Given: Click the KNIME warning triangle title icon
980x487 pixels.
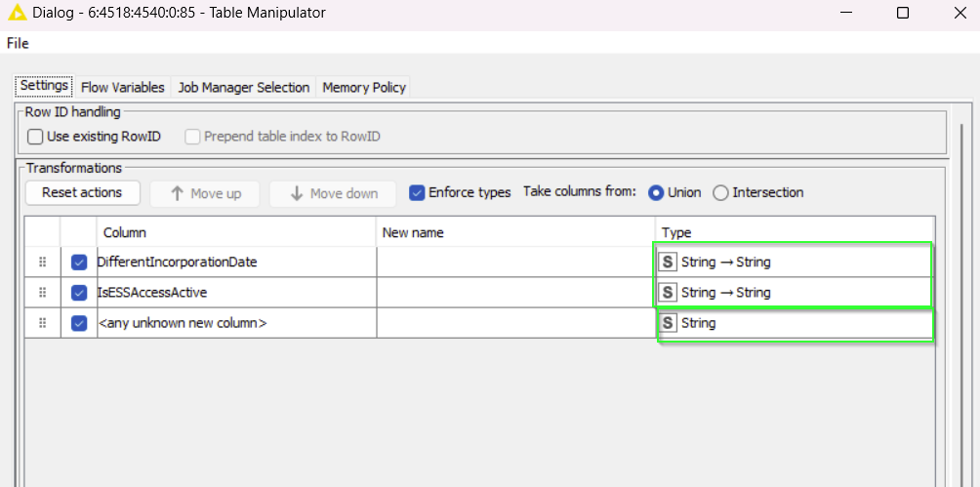Looking at the screenshot, I should 17,13.
